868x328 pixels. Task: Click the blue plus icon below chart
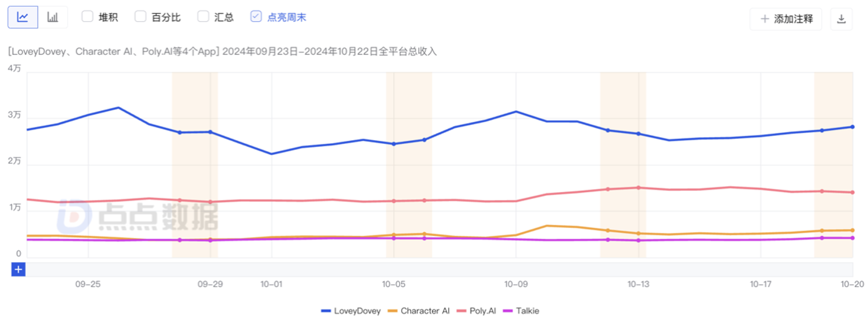(18, 269)
